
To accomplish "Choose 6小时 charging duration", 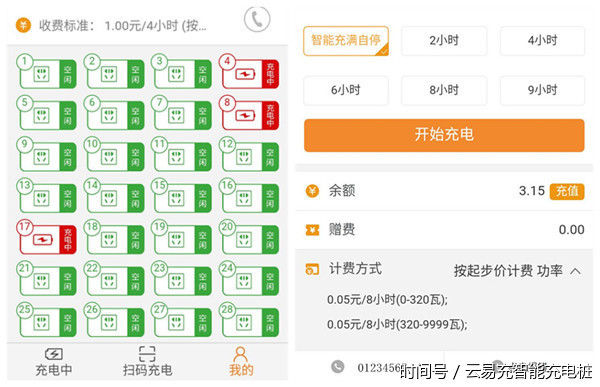I will 346,90.
